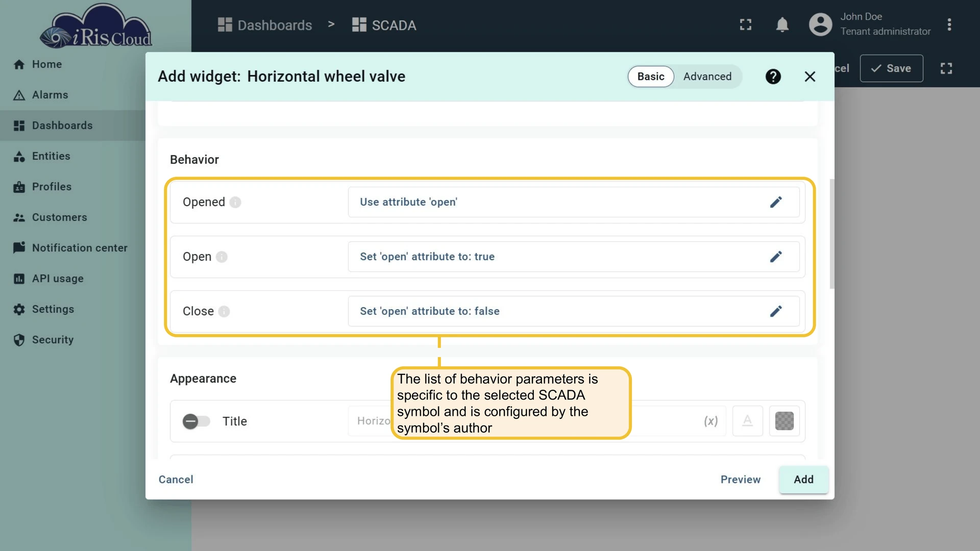Click Set 'open' attribute to: false field
This screenshot has height=551, width=980.
coord(574,311)
